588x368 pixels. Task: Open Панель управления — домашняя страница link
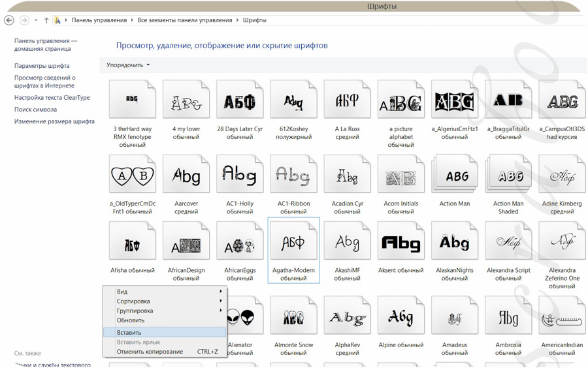pyautogui.click(x=45, y=44)
